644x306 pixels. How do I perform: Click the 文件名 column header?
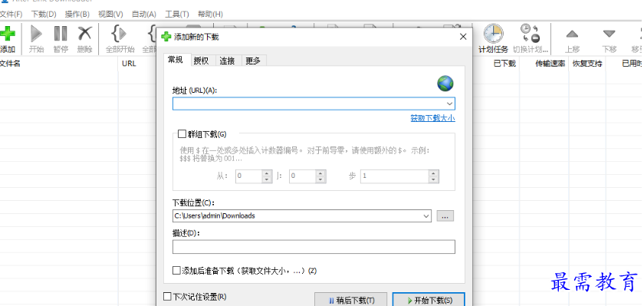pos(59,64)
